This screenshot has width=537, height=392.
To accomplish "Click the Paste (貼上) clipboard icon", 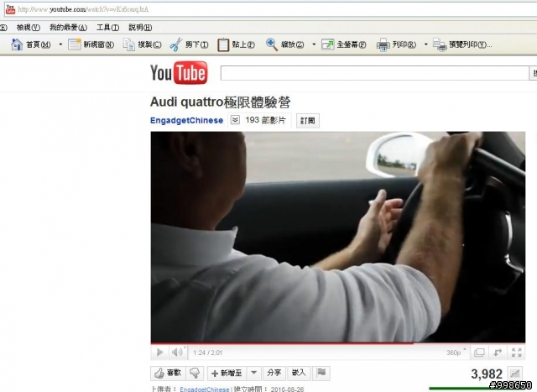I will point(223,44).
